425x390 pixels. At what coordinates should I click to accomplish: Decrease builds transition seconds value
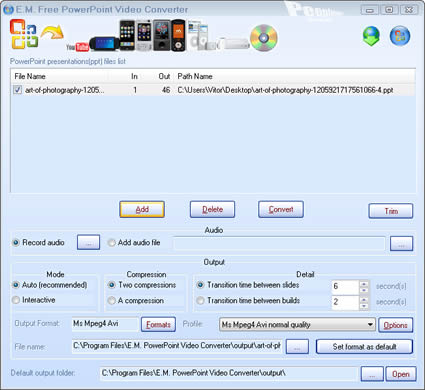[x=364, y=306]
